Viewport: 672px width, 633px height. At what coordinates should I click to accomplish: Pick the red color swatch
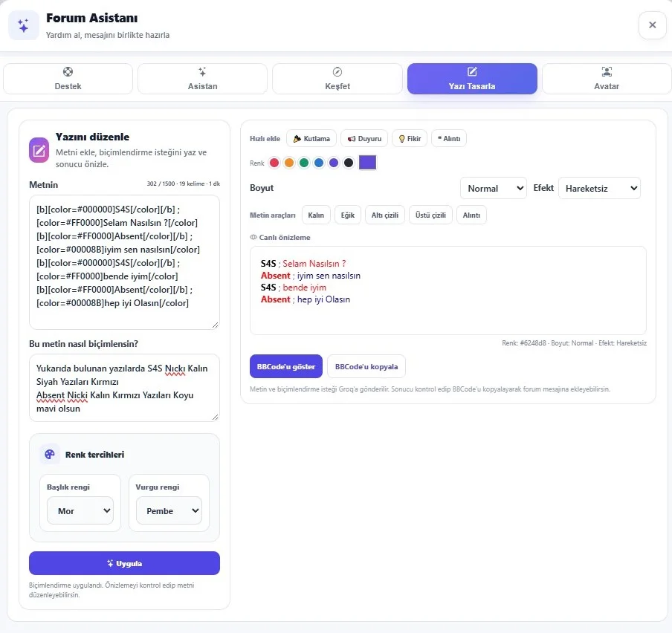(x=274, y=163)
